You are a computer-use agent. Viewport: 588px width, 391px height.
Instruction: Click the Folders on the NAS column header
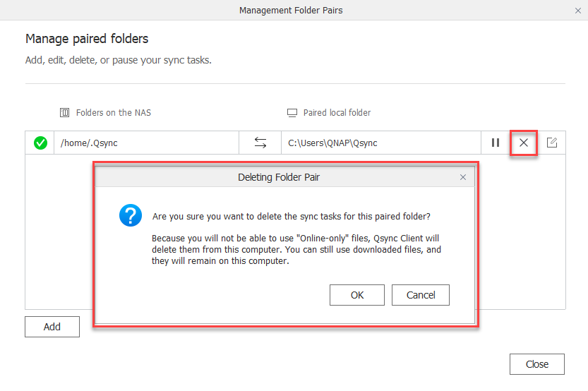pos(114,113)
